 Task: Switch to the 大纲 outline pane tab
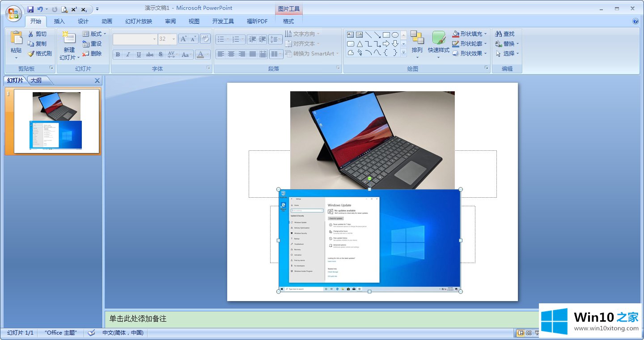coord(36,81)
